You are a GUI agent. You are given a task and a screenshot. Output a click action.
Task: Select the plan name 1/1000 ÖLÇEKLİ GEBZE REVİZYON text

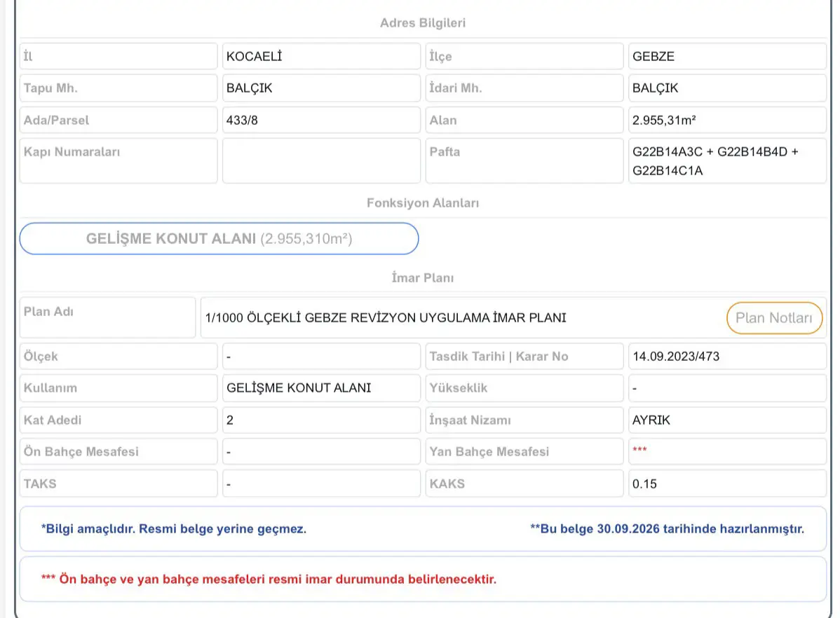(x=386, y=317)
